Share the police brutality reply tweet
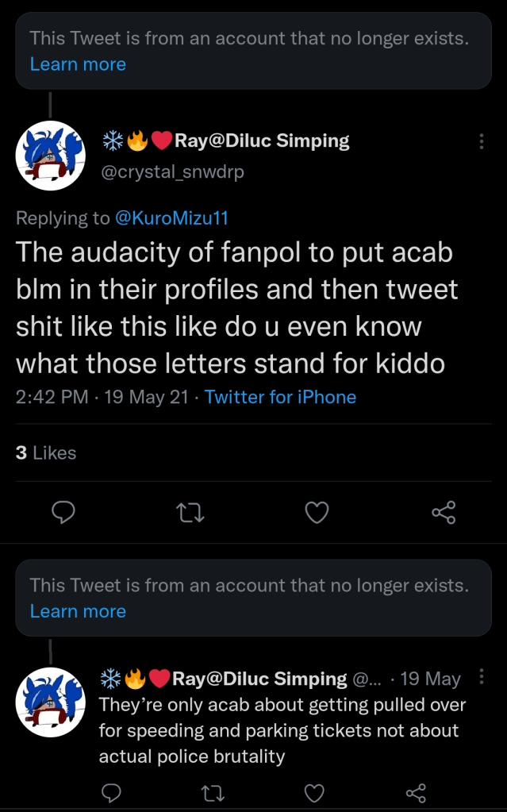This screenshot has width=507, height=812. coord(416,792)
